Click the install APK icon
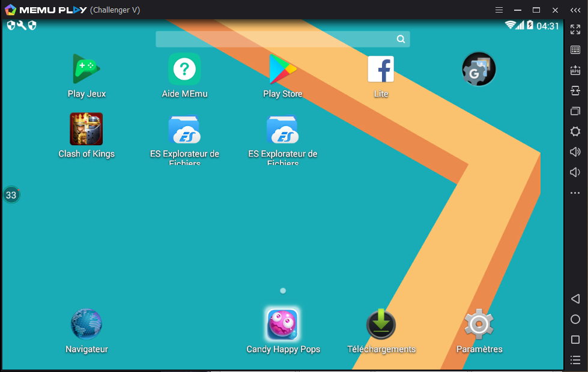Viewport: 588px width, 372px height. pyautogui.click(x=575, y=70)
